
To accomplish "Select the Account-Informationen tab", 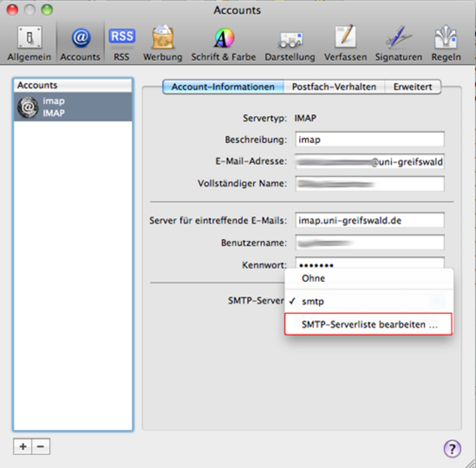I will [223, 87].
